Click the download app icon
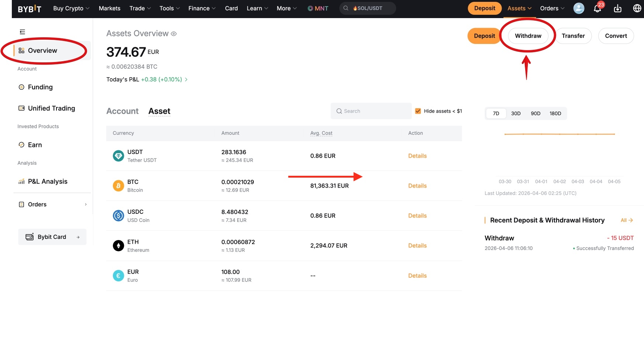The height and width of the screenshot is (346, 644). [x=618, y=8]
